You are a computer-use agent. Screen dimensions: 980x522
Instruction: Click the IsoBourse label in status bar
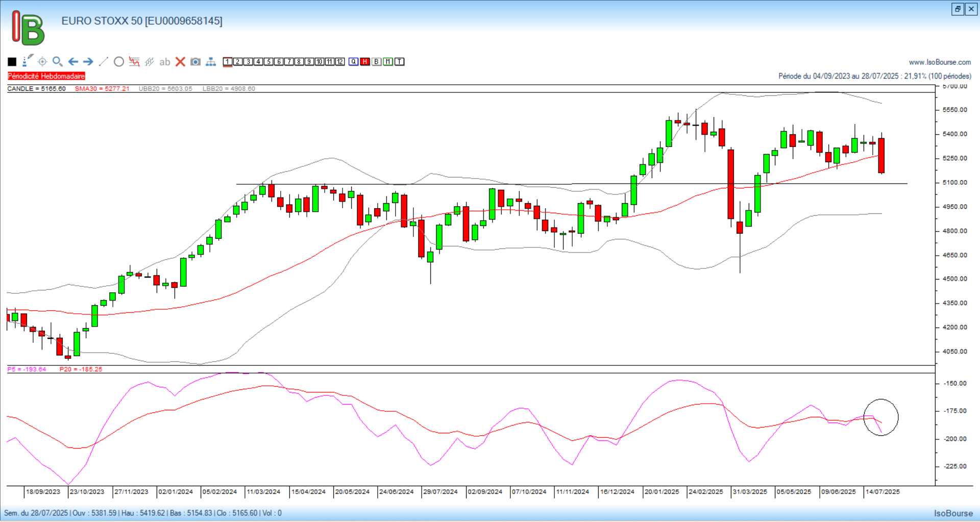[x=953, y=513]
